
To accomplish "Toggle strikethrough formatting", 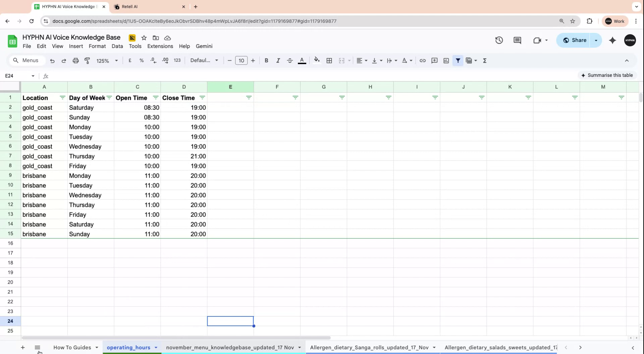I will point(289,60).
